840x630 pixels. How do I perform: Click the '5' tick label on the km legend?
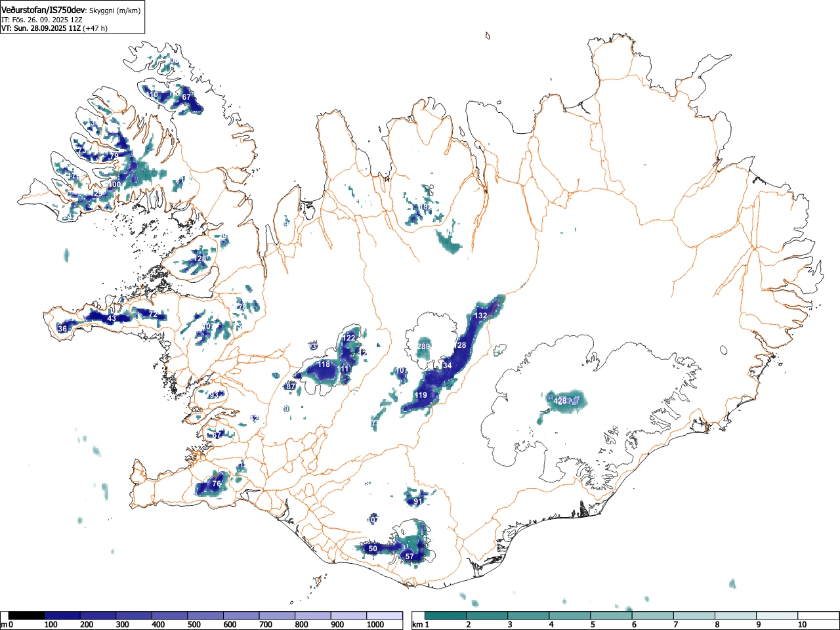pyautogui.click(x=593, y=625)
